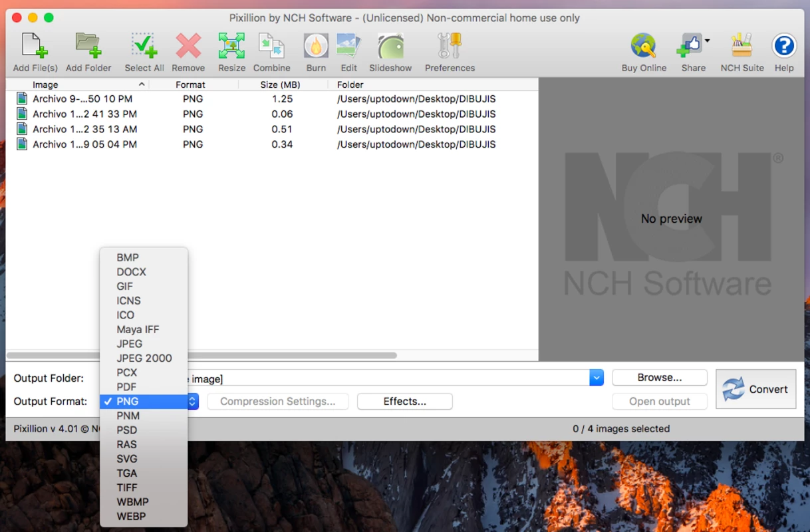Image resolution: width=810 pixels, height=532 pixels.
Task: Pick PNM in the format list
Action: click(x=144, y=416)
